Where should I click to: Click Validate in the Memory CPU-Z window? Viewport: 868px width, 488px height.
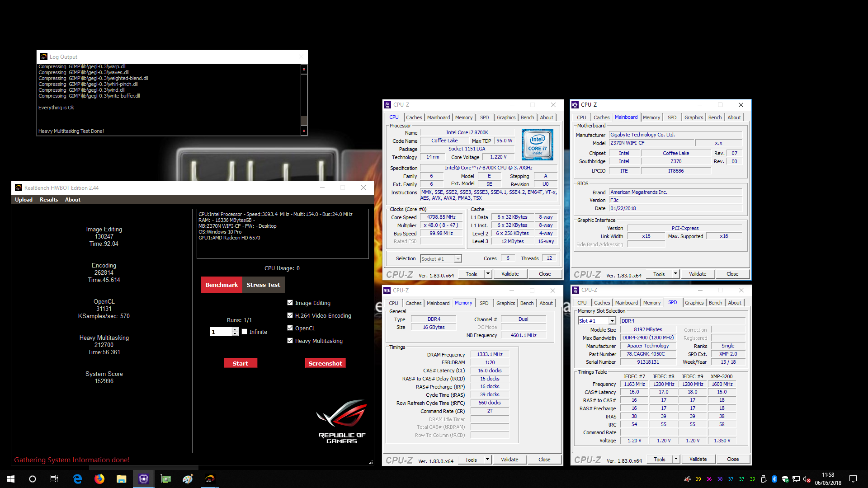click(x=509, y=460)
